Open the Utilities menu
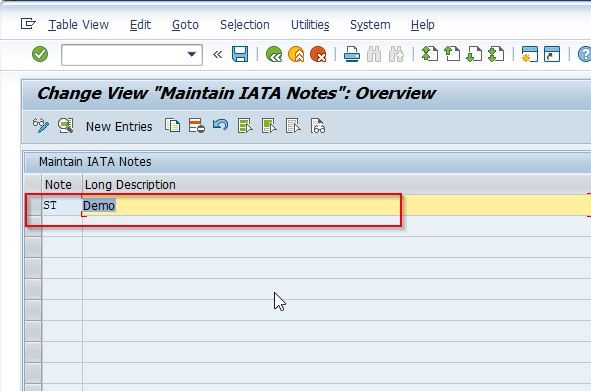591x391 pixels. click(310, 25)
